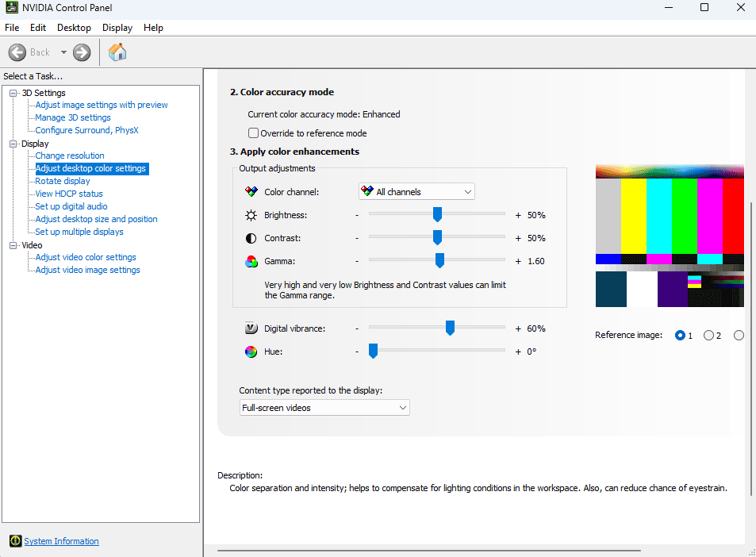
Task: Go to Change resolution page
Action: pos(70,156)
